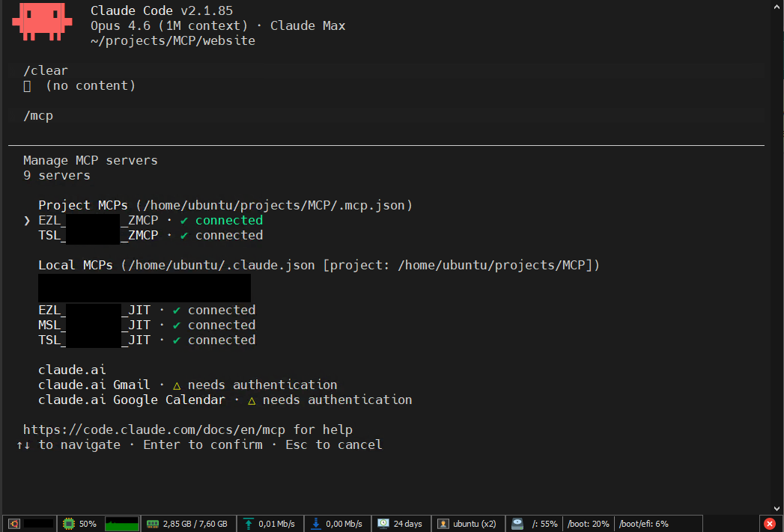Click the 24 days uptime value

tap(407, 524)
